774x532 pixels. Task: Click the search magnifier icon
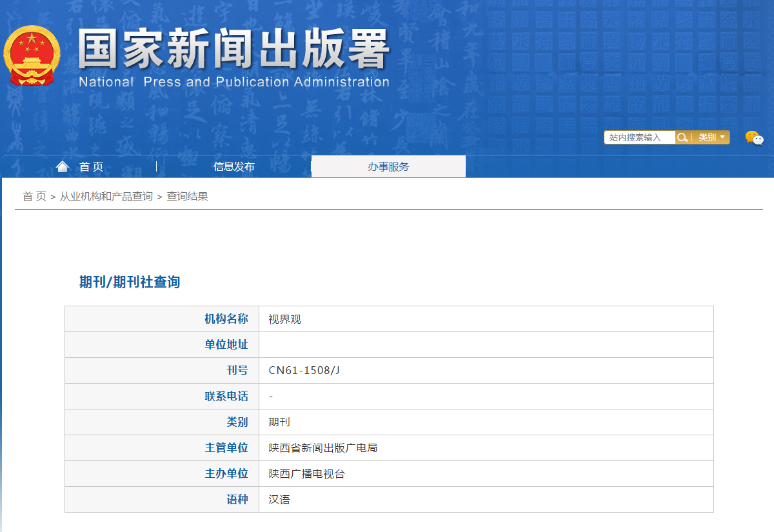(x=682, y=137)
